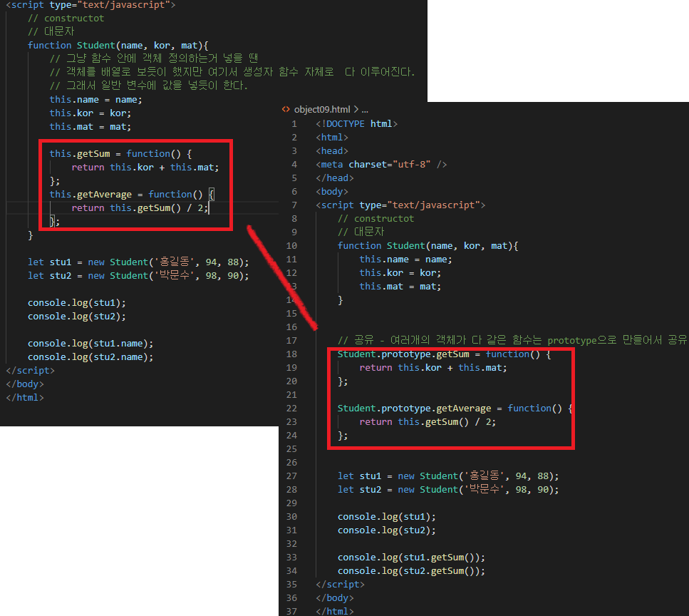Open the object09.html breadcrumb item
The image size is (689, 616).
(322, 110)
